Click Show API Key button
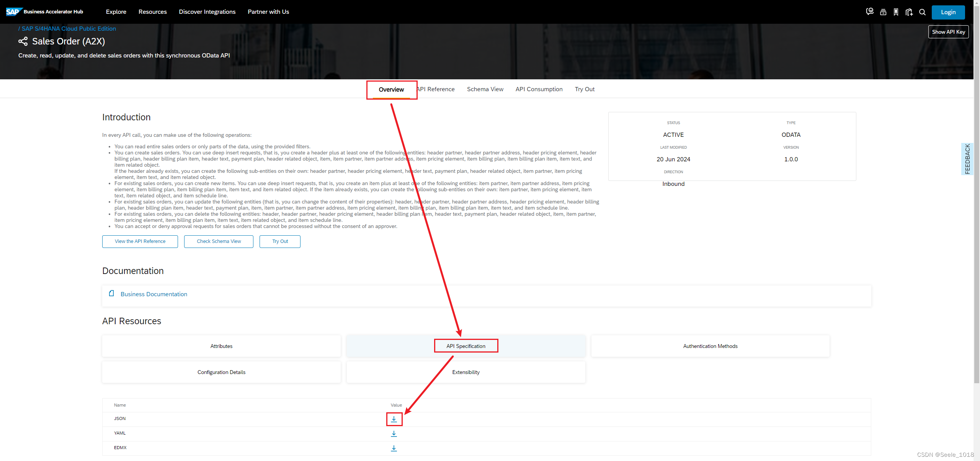The width and height of the screenshot is (980, 461). tap(948, 32)
